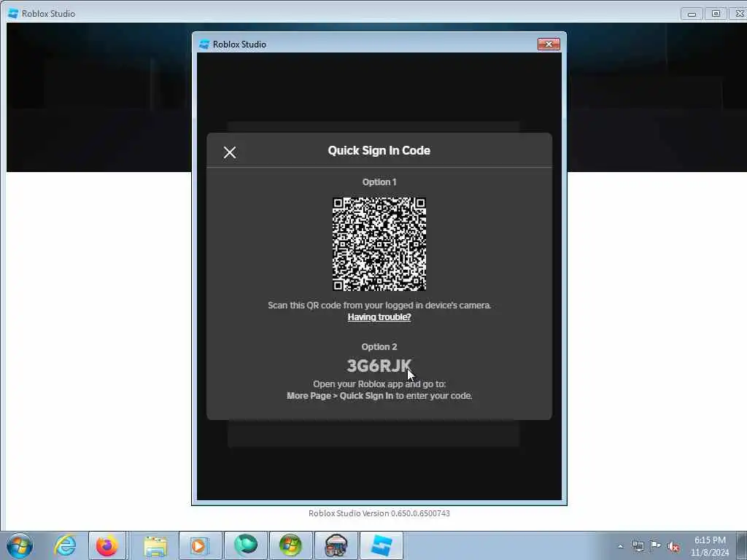Click the More Page > Quick Sign In text
747x560 pixels.
(340, 396)
